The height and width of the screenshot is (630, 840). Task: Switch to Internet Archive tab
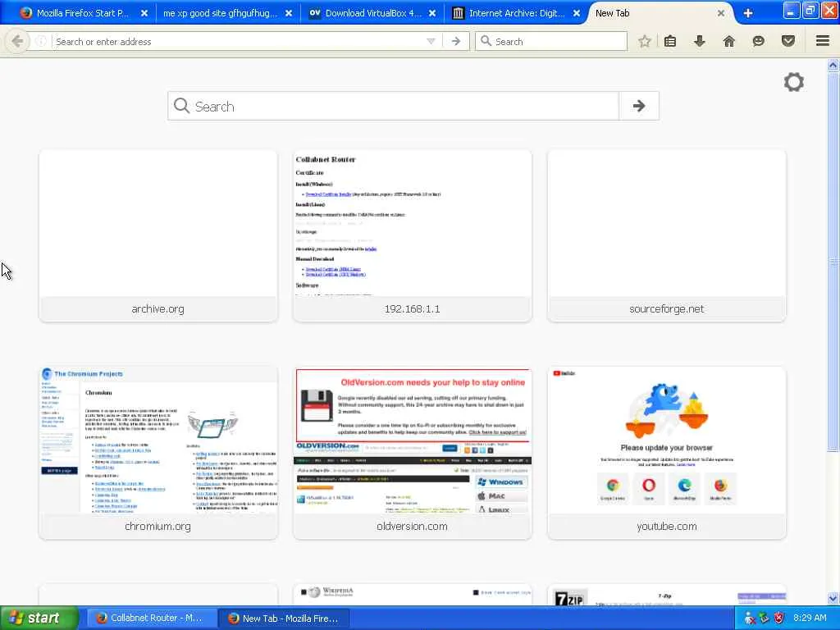tap(517, 13)
